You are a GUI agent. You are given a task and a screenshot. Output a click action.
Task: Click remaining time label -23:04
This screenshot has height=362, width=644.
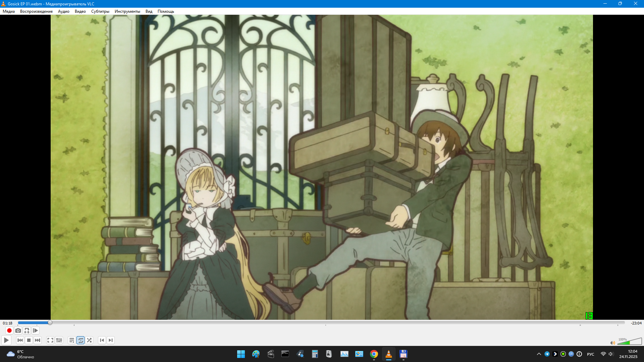[636, 323]
